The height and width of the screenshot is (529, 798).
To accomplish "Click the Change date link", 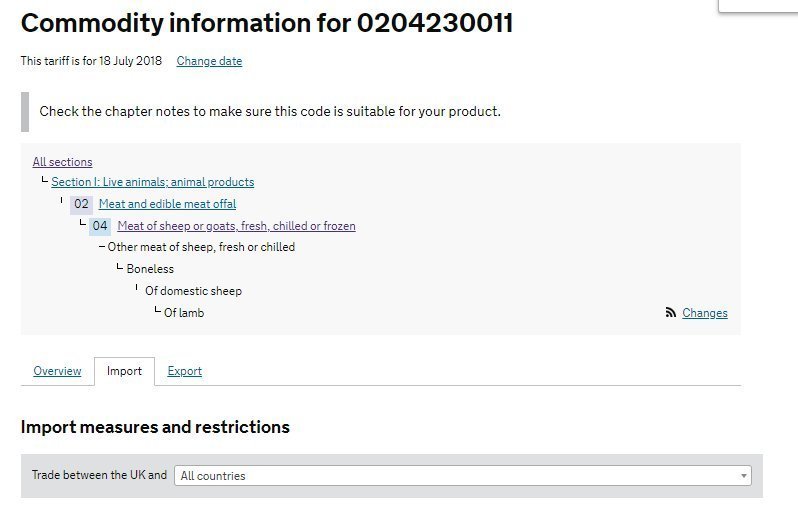I will 209,61.
